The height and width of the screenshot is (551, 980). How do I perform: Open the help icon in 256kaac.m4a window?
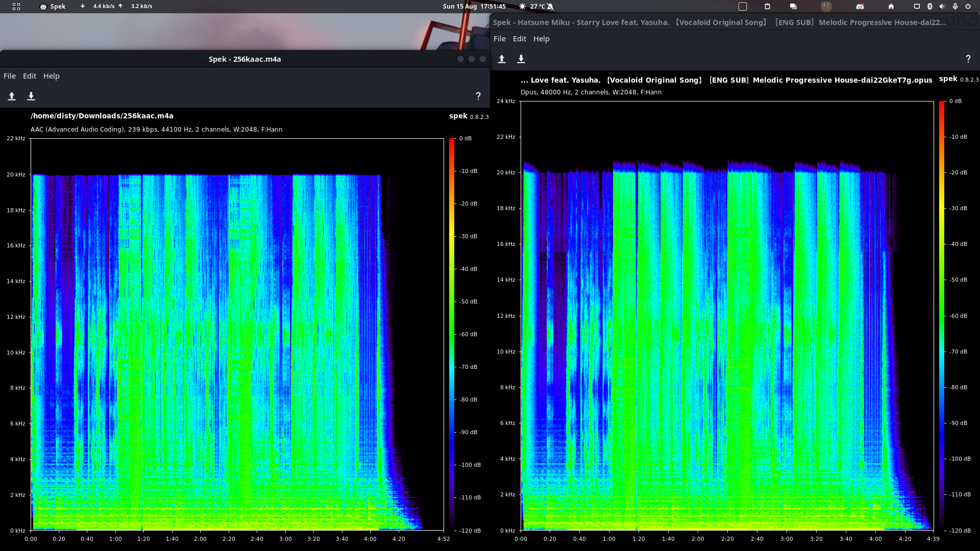(x=478, y=96)
